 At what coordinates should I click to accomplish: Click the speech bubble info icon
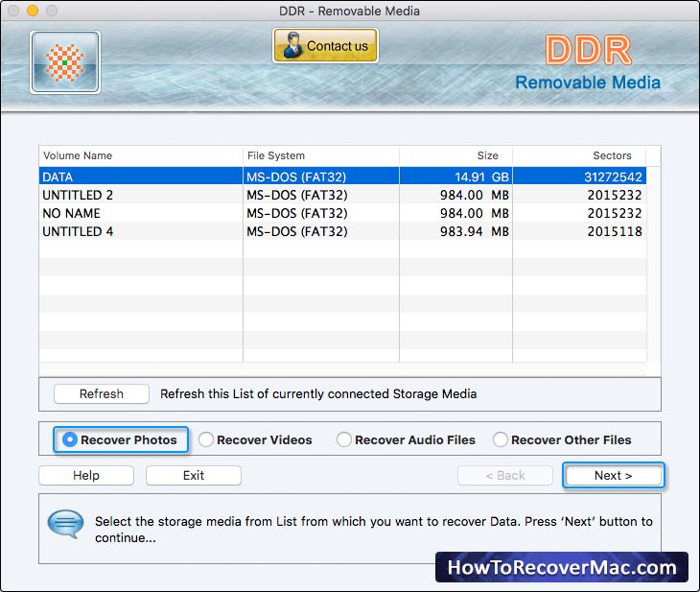(x=65, y=524)
